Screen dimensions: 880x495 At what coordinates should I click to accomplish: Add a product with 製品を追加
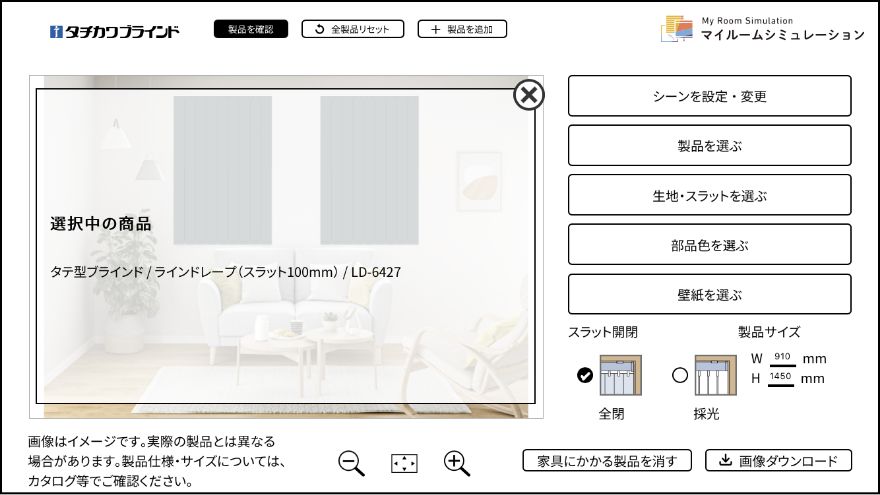click(462, 29)
